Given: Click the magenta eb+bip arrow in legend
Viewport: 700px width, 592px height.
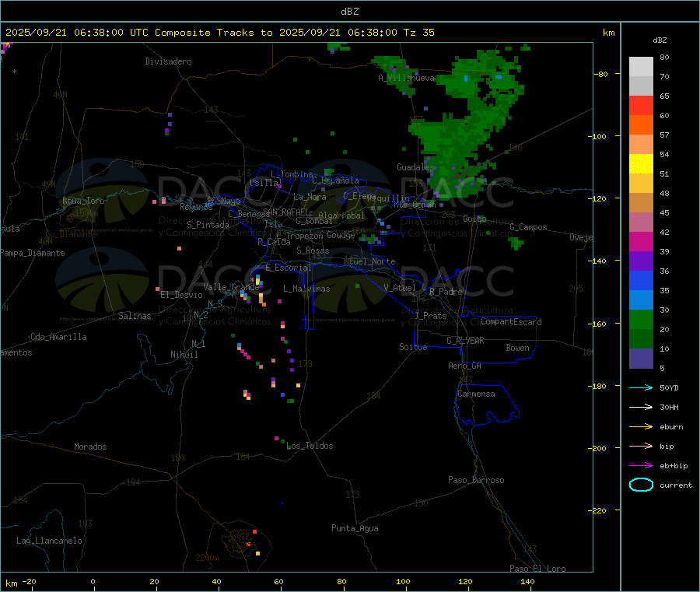Looking at the screenshot, I should 641,465.
